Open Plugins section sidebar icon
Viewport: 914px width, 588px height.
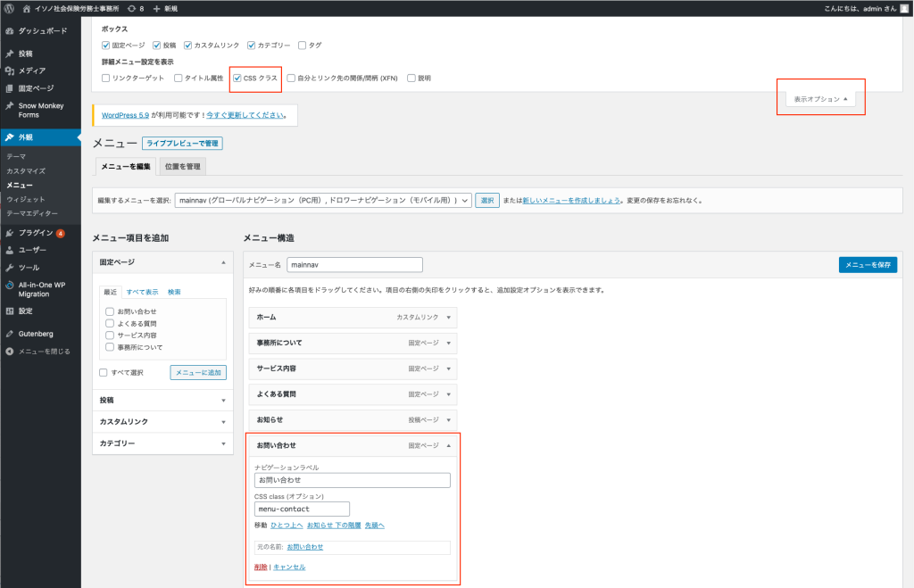tap(9, 233)
